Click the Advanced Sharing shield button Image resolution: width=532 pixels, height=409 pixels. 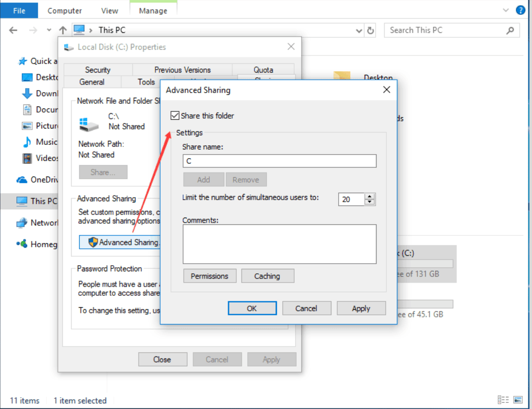tap(119, 242)
